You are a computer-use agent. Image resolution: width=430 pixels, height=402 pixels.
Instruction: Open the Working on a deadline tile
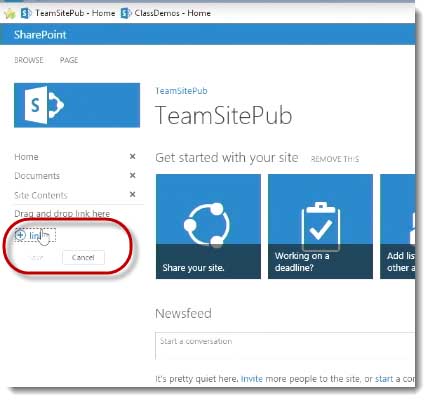pyautogui.click(x=320, y=226)
